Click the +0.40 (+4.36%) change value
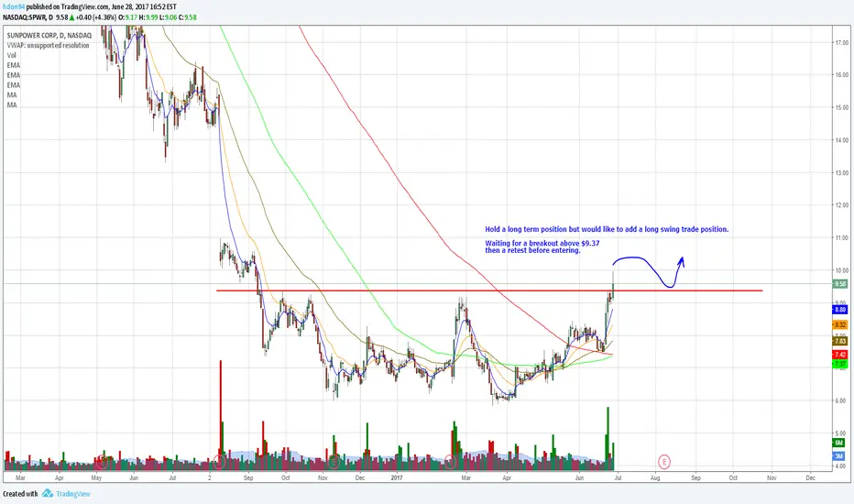 coord(96,17)
